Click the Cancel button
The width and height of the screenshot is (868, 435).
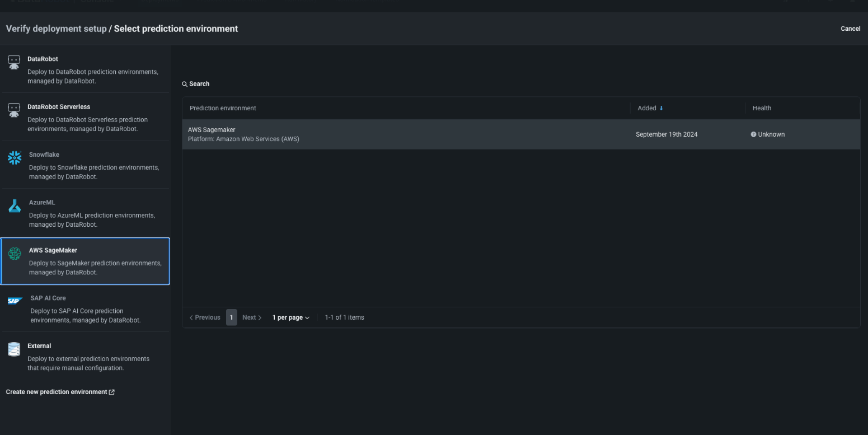[850, 29]
